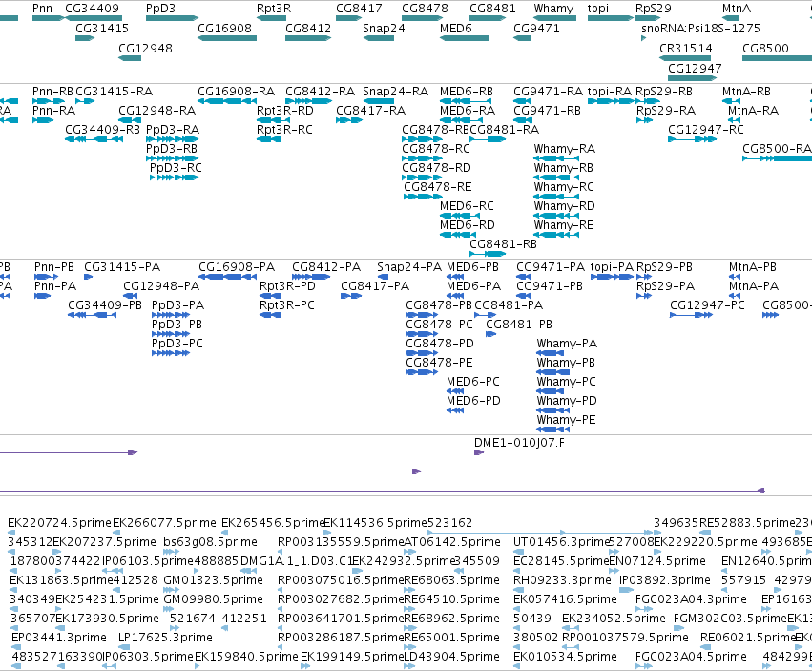The width and height of the screenshot is (812, 671).
Task: Select the teal CG8412 gene arrow glyph
Action: [x=308, y=38]
